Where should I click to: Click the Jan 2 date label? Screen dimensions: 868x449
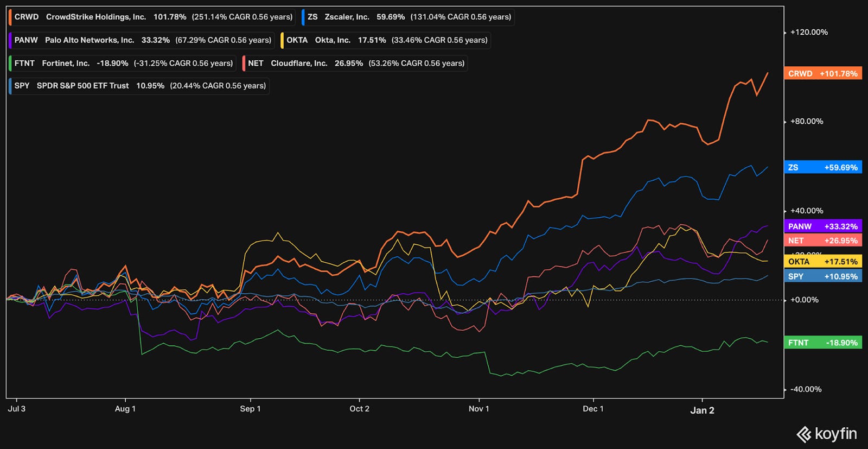tap(702, 410)
